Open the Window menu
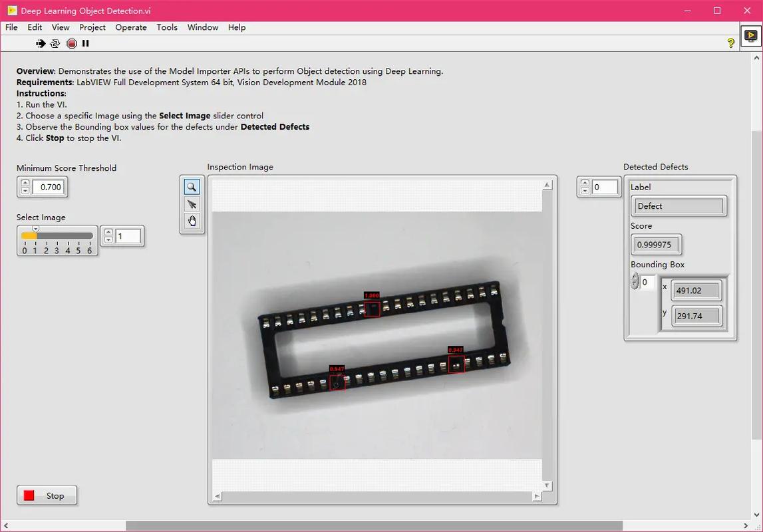Screen dimensions: 763x532 click(x=203, y=27)
